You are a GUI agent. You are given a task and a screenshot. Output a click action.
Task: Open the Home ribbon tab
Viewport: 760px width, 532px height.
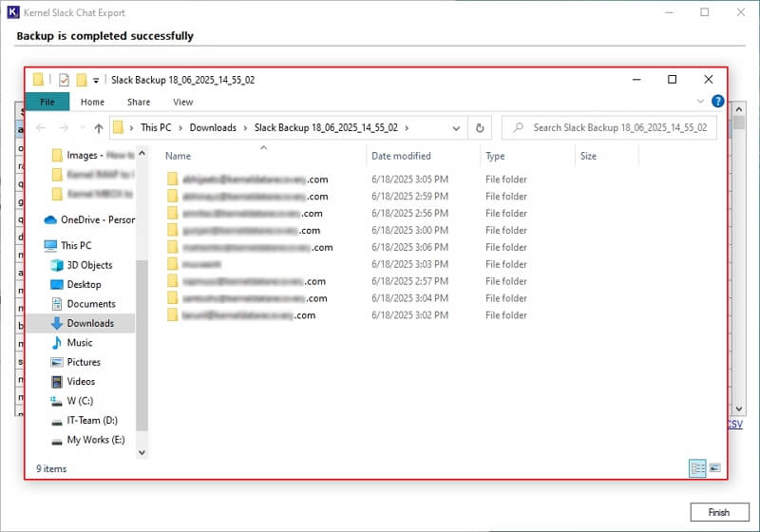pos(92,102)
